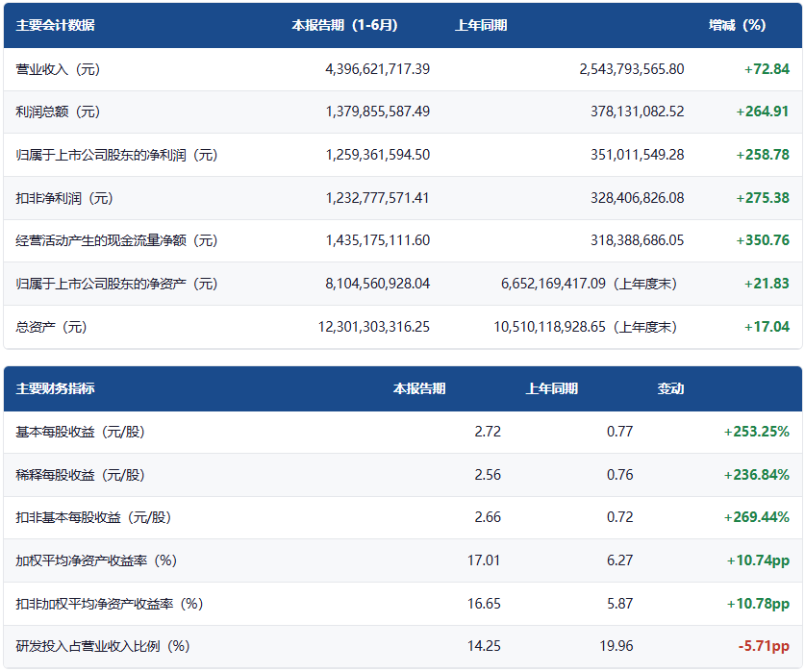Select 扣非加权平均净资产收益率（%） label

110,604
